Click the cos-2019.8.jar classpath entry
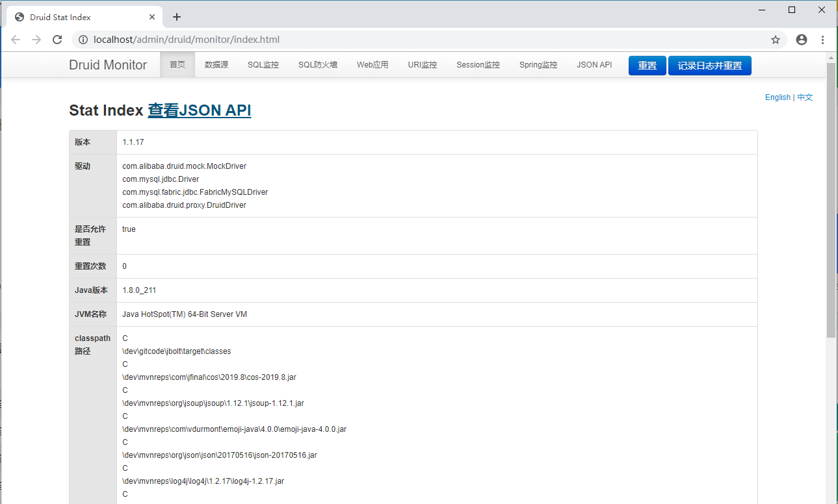The image size is (838, 504). (209, 377)
